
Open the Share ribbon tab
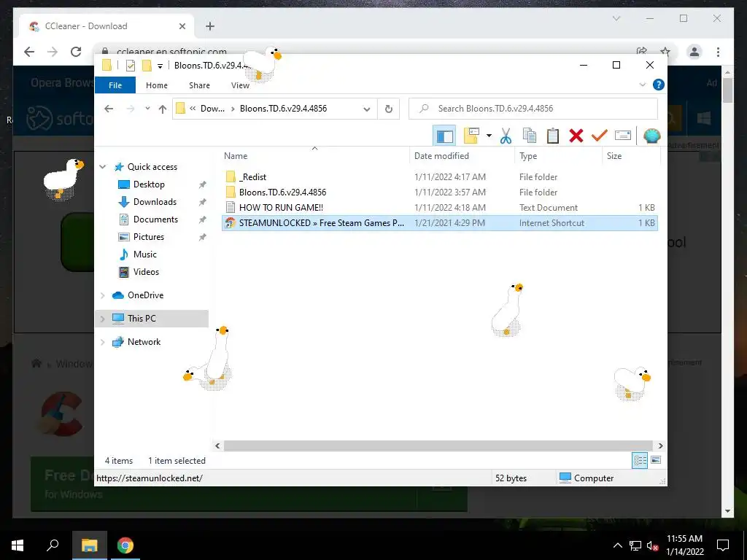click(199, 85)
